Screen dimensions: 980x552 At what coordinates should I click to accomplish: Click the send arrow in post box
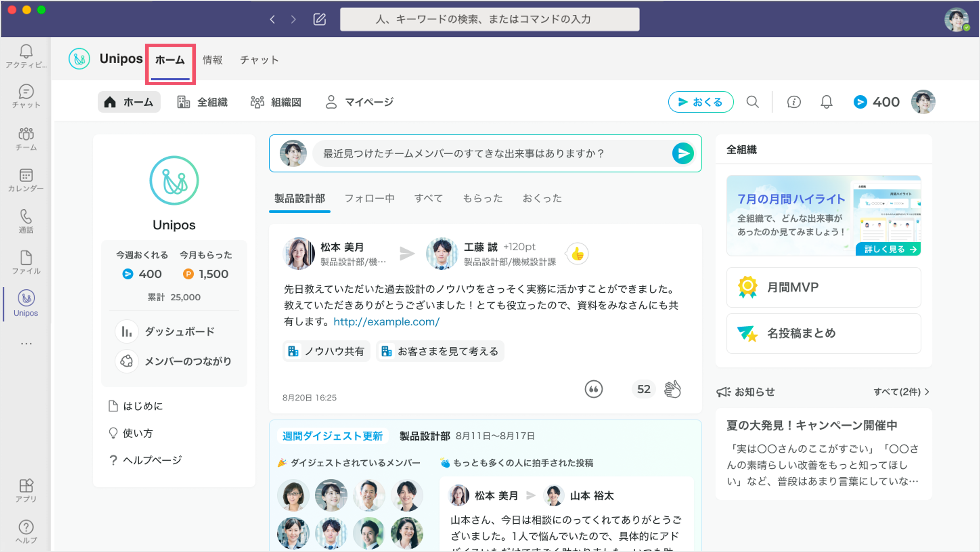pyautogui.click(x=683, y=153)
